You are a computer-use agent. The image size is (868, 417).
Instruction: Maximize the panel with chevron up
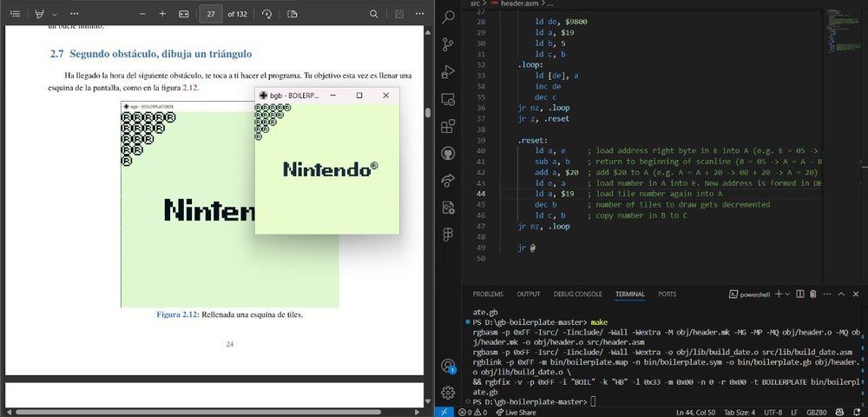(x=841, y=294)
